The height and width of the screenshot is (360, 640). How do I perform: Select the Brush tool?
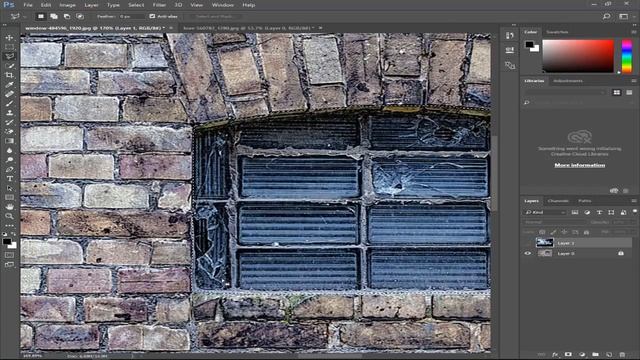coord(9,103)
